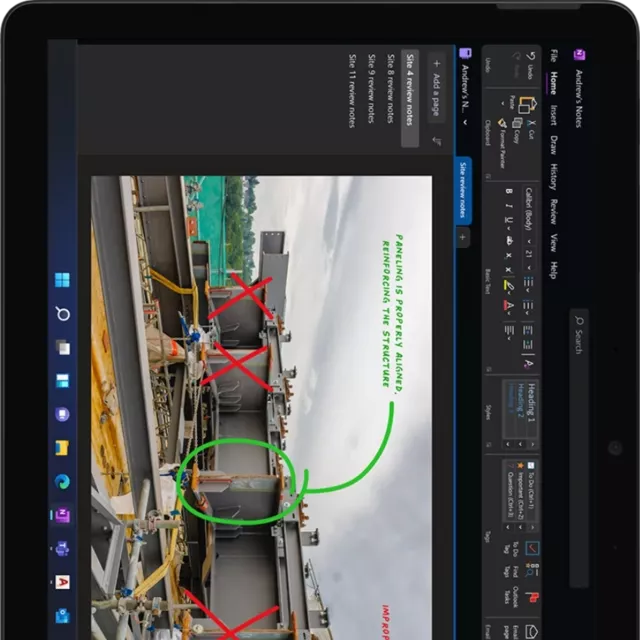Click the Undo arrow icon
The width and height of the screenshot is (640, 640).
click(x=531, y=56)
